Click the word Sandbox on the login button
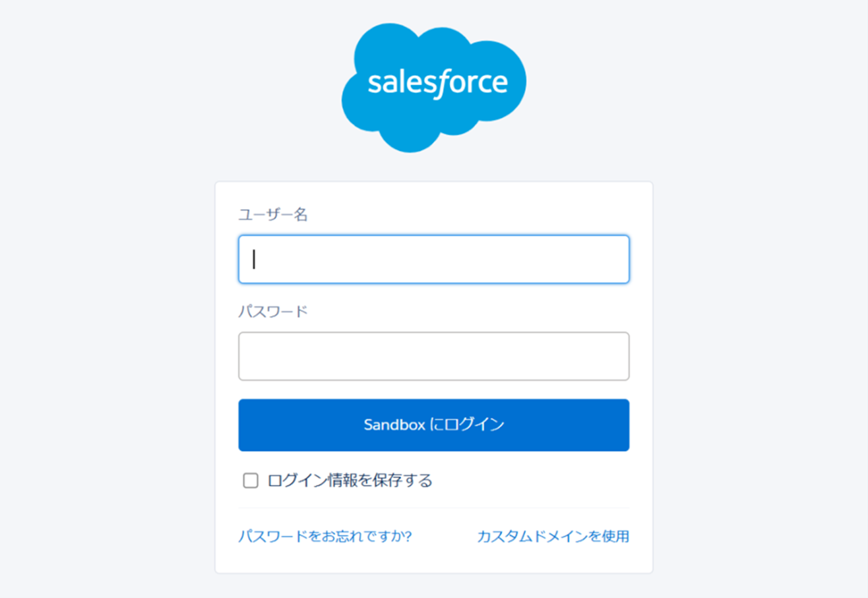The image size is (868, 598). (394, 425)
